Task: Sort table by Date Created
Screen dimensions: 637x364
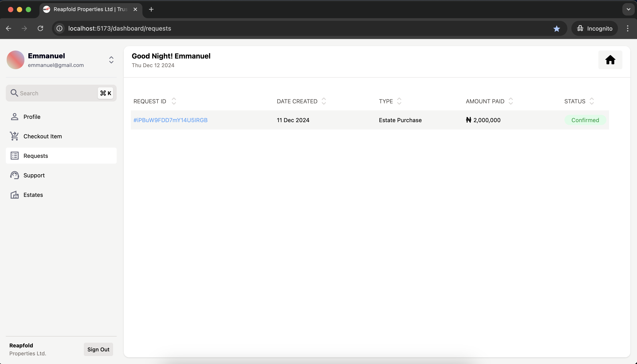Action: pos(324,101)
